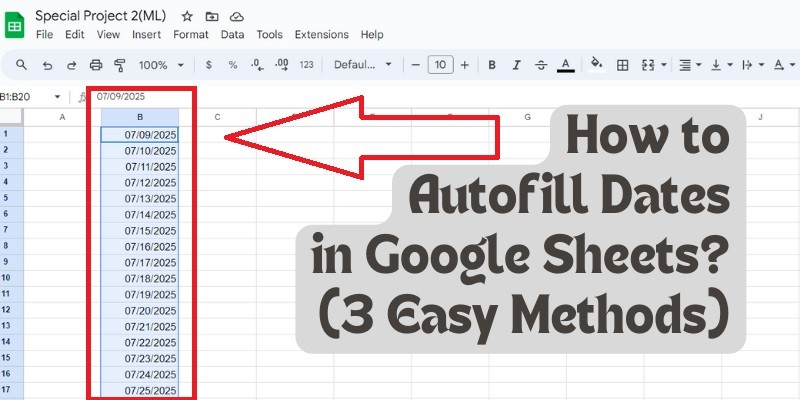Open the Help menu
800x400 pixels.
click(372, 35)
